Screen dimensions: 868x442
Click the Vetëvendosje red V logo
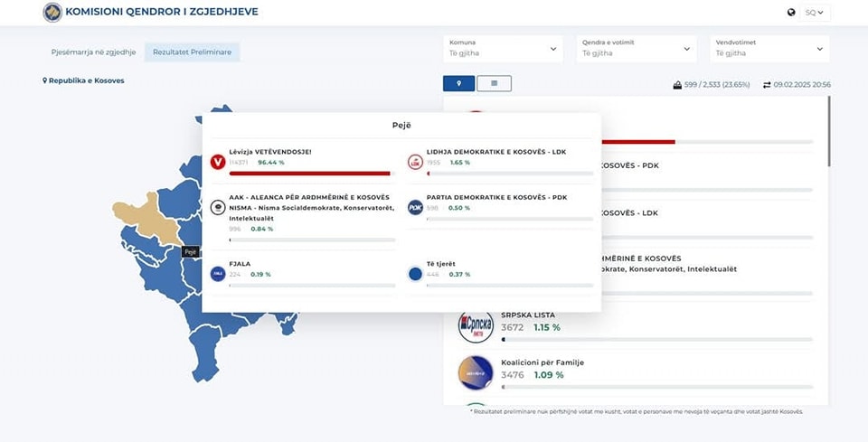218,162
